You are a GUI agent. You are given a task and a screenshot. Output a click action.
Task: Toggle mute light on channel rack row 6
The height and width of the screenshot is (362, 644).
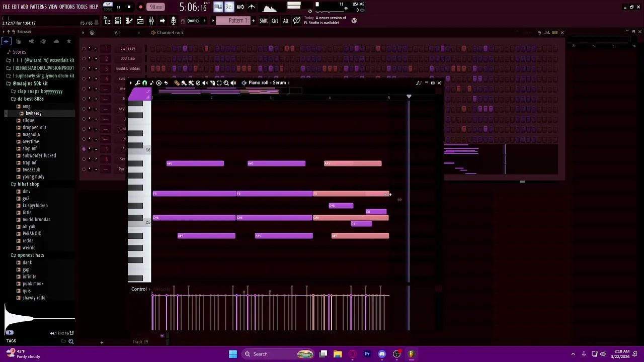coord(84,159)
